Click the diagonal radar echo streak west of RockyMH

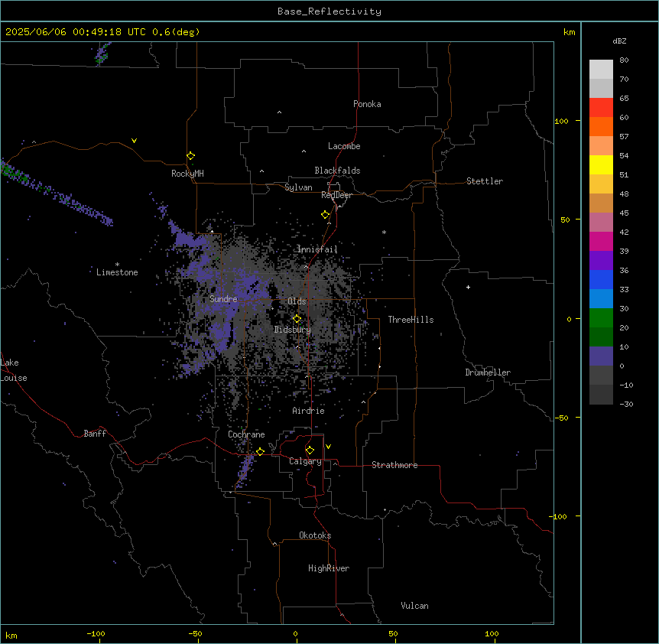point(57,194)
